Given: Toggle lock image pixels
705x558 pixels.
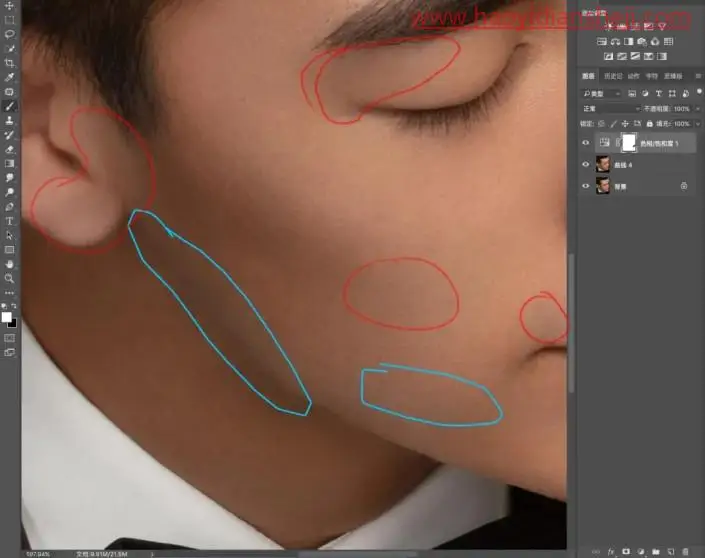Looking at the screenshot, I should [613, 123].
